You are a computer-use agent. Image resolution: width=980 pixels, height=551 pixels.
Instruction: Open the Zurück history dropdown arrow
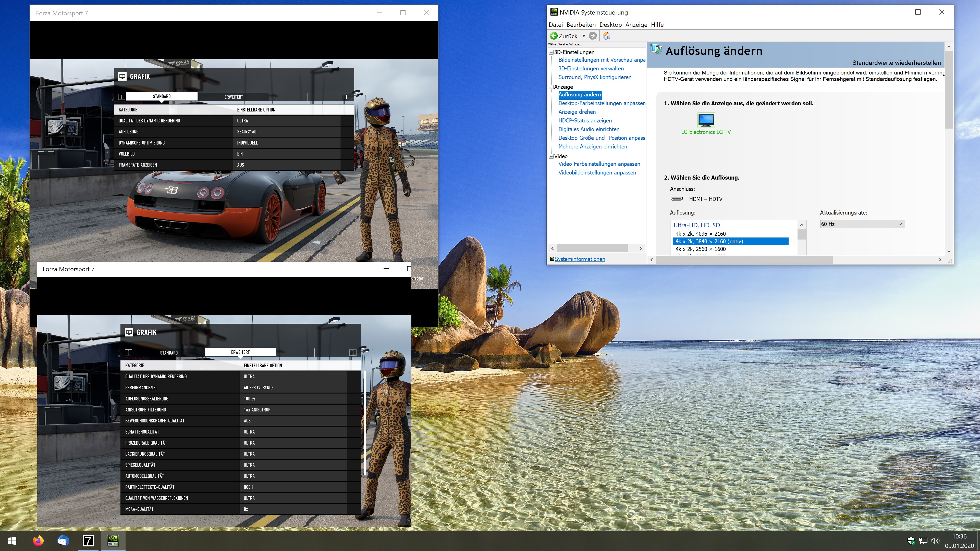tap(584, 36)
